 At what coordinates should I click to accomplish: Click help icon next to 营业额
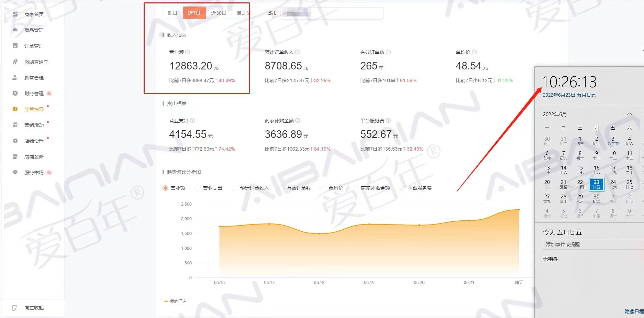pos(188,52)
